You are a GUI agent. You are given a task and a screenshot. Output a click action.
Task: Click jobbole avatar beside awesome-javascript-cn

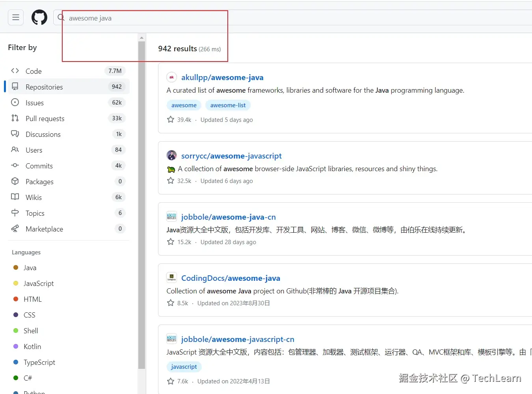point(171,339)
